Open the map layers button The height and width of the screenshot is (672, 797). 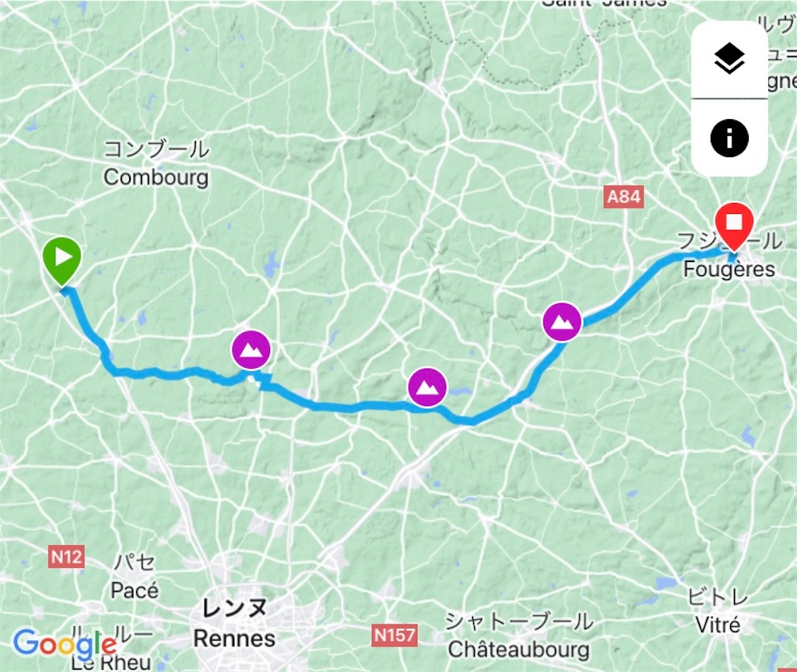(729, 59)
